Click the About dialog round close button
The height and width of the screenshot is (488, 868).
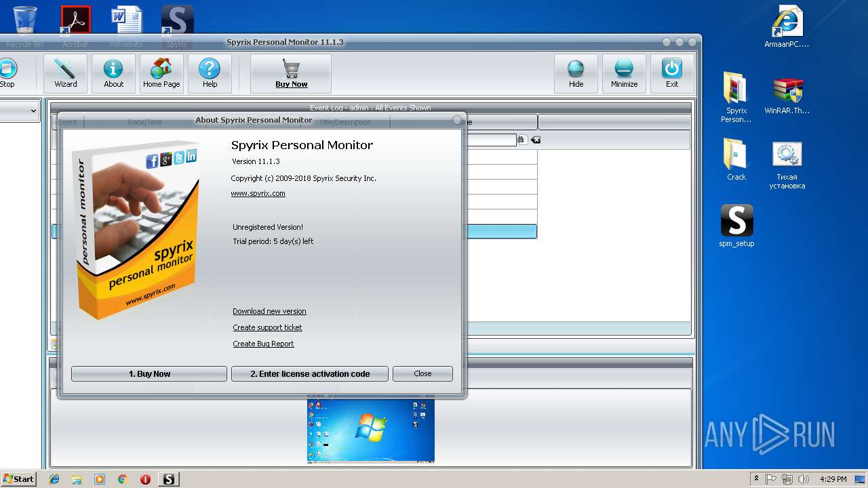coord(457,120)
